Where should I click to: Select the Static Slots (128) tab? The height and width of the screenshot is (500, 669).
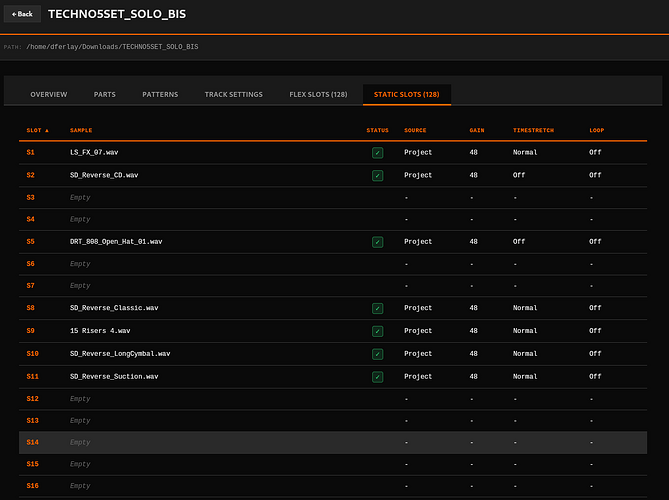pyautogui.click(x=407, y=94)
